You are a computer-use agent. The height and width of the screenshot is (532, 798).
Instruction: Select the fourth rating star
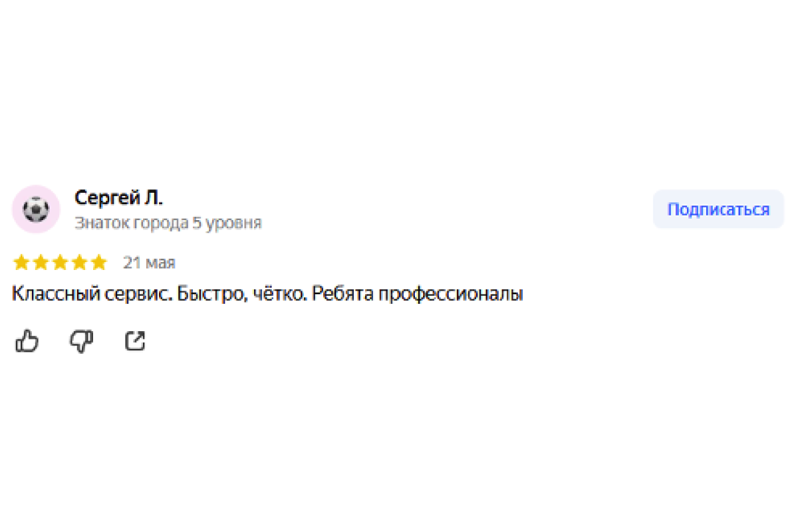[79, 263]
